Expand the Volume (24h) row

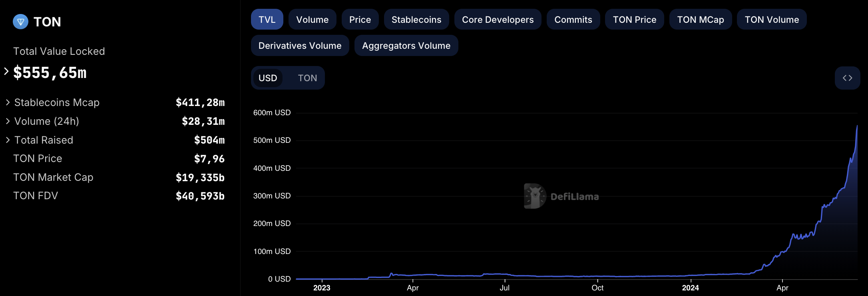[x=8, y=121]
